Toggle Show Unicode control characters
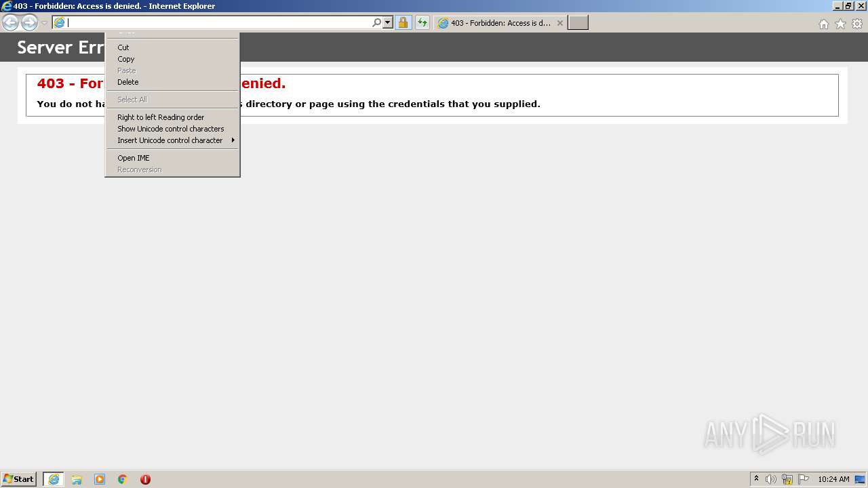The height and width of the screenshot is (488, 868). click(172, 129)
